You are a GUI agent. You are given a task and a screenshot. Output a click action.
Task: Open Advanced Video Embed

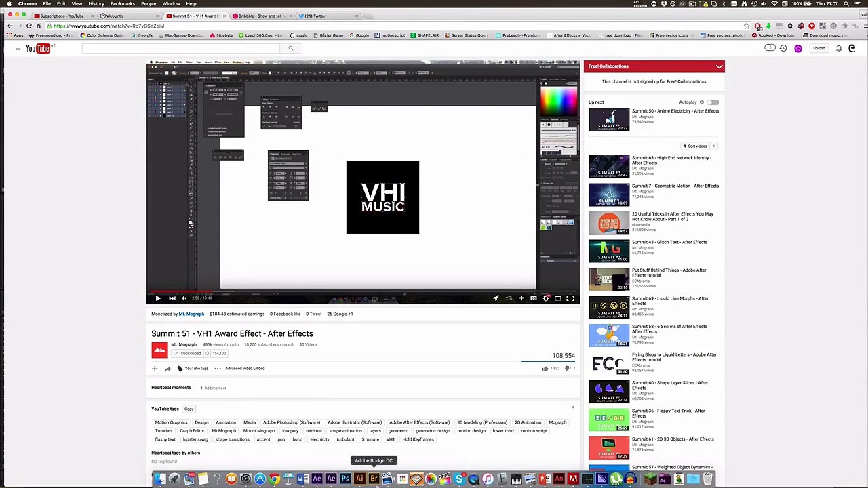tap(245, 369)
